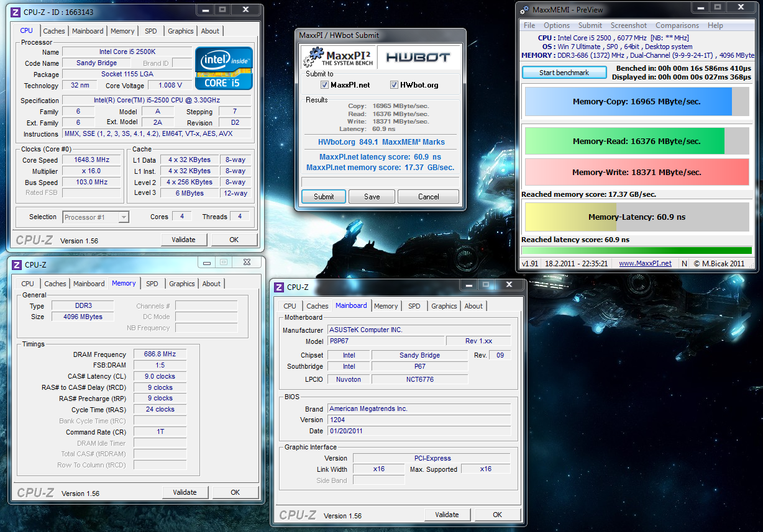
Task: Click Validate in CPU-Z Memory window
Action: coord(185,492)
